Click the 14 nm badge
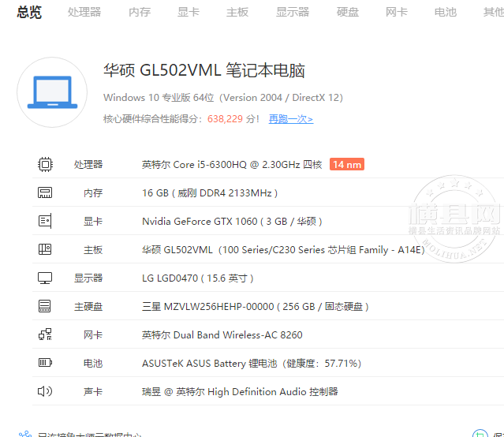 (347, 164)
